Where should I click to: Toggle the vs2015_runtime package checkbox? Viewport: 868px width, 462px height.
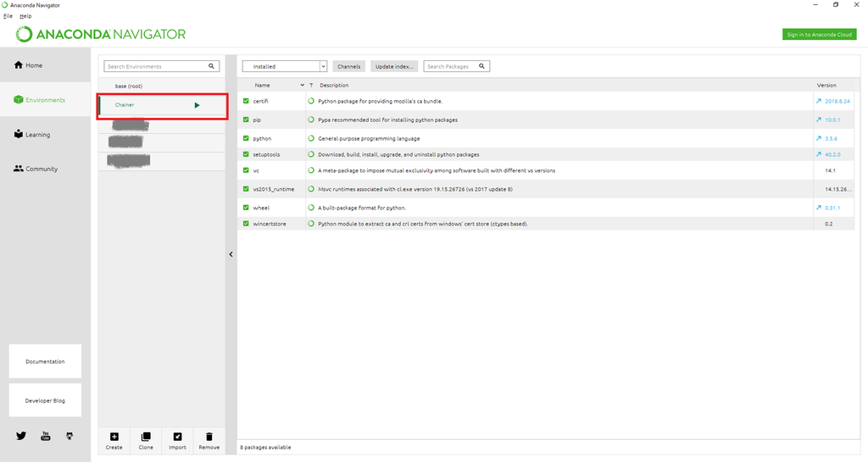[246, 189]
